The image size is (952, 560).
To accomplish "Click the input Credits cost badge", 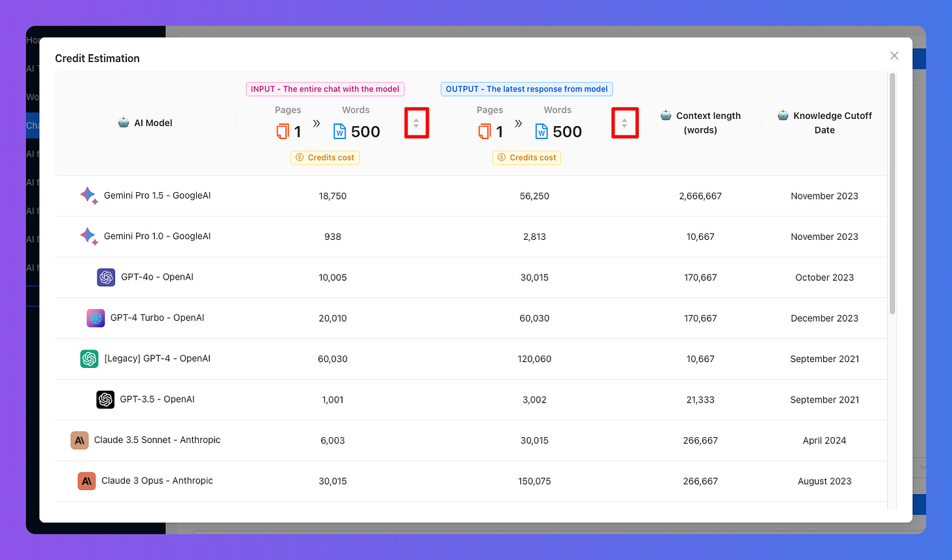I will click(325, 157).
